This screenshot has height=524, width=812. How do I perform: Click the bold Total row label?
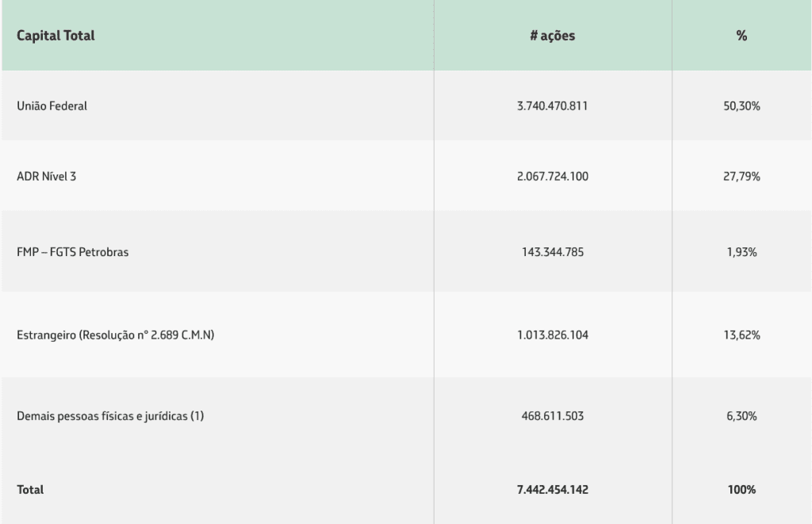coord(30,490)
